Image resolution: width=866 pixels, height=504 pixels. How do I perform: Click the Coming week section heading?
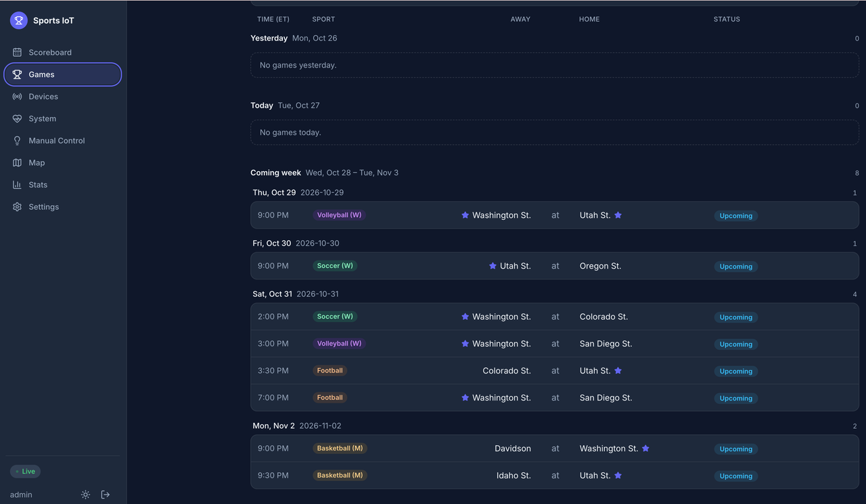(x=275, y=173)
